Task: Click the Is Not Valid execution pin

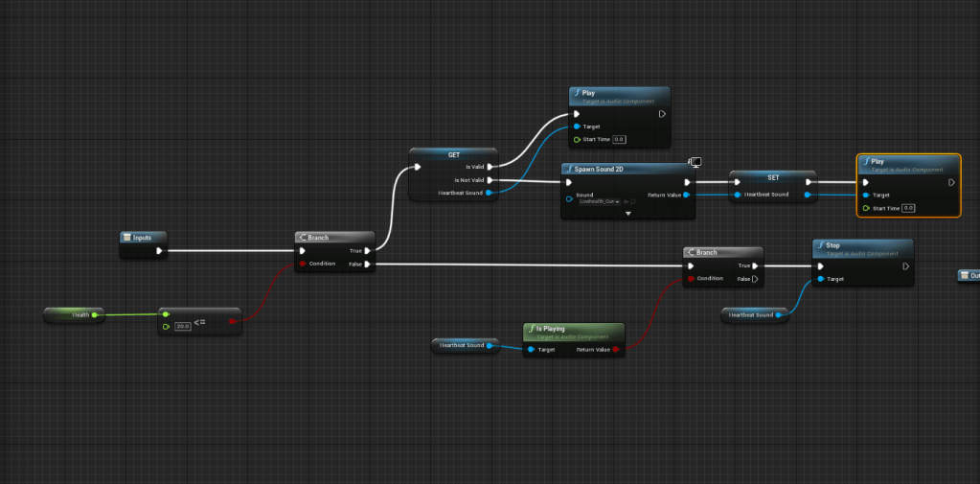Action: [x=490, y=179]
